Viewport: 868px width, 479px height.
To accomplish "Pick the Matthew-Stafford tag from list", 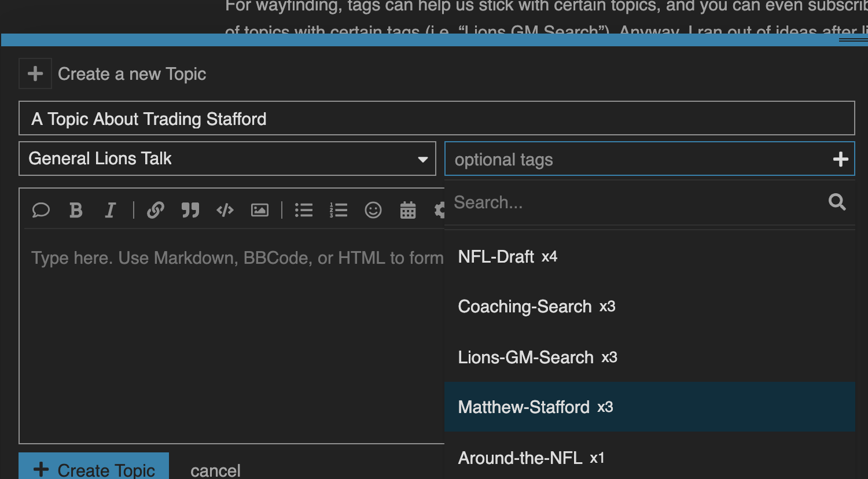I will click(x=523, y=407).
